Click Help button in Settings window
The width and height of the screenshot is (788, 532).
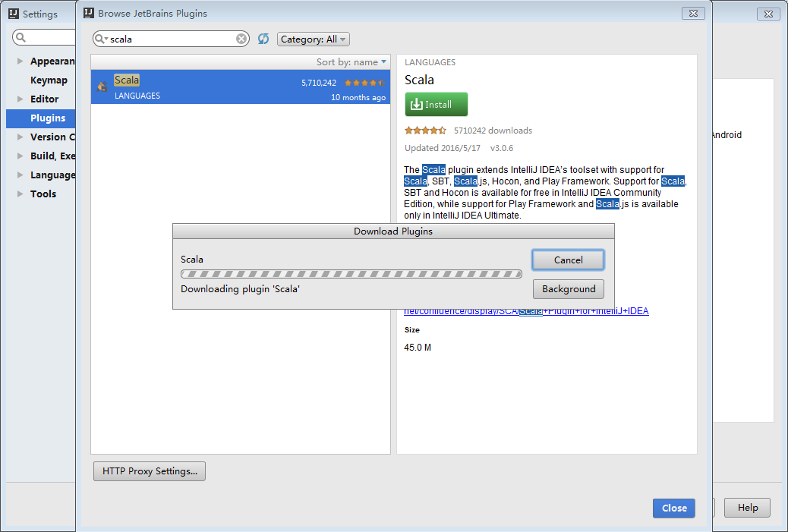point(747,508)
